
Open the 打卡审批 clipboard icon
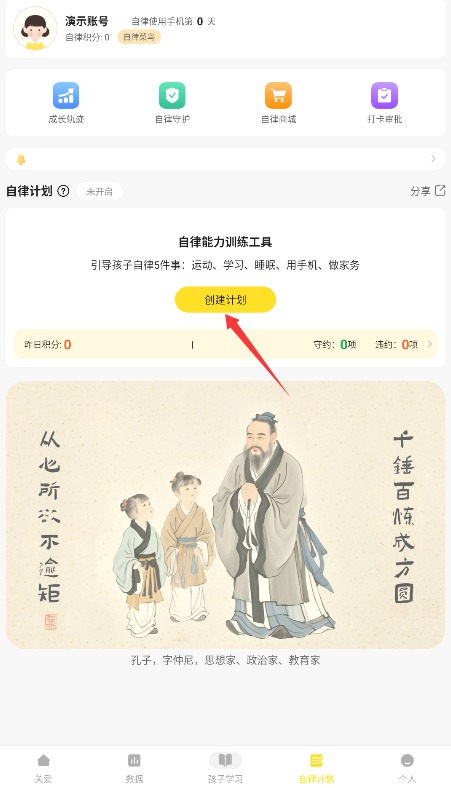pyautogui.click(x=385, y=95)
